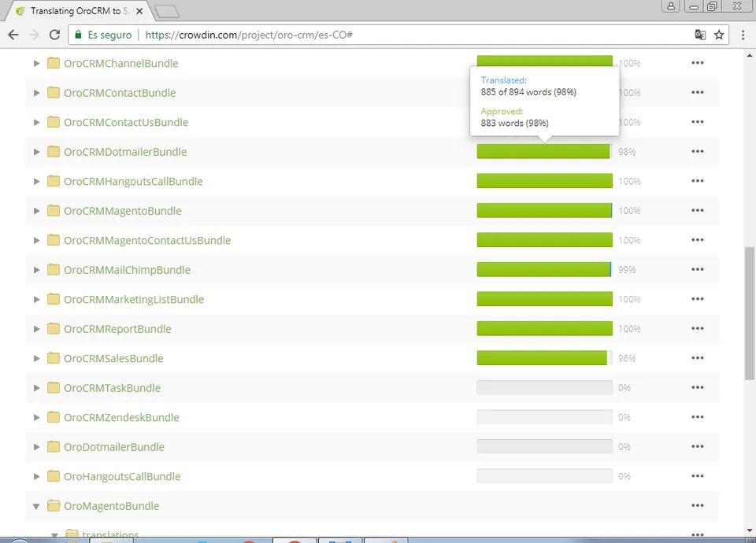
Task: Expand the OroCRMZendeskBundle folder arrow
Action: point(36,417)
